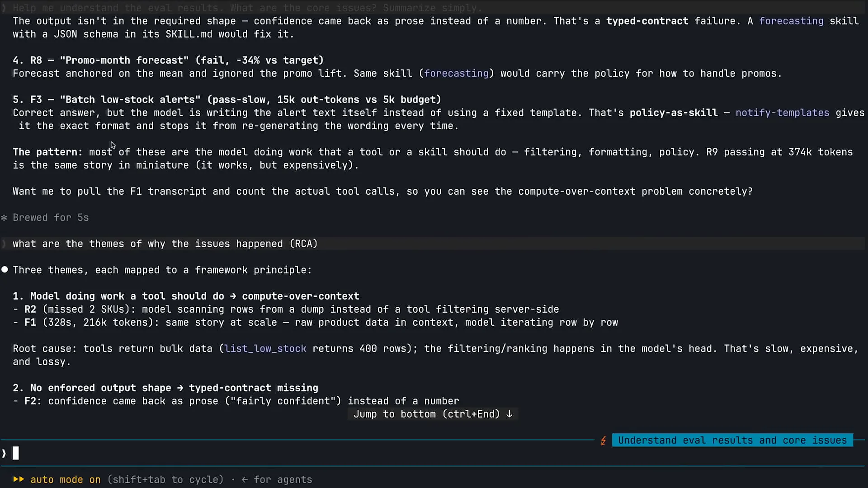The image size is (868, 488).
Task: Click the forecasting skill link in first paragraph
Action: click(791, 21)
